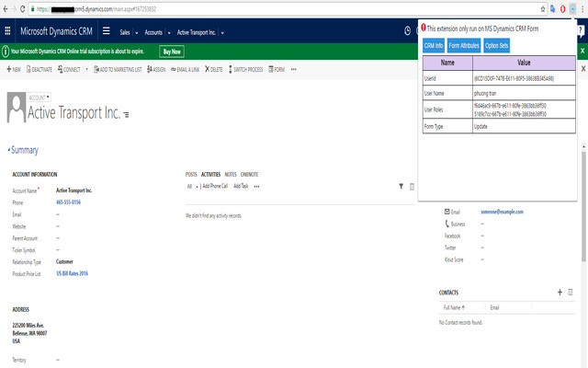Click browser back arrow
The width and height of the screenshot is (588, 368).
[x=6, y=9]
